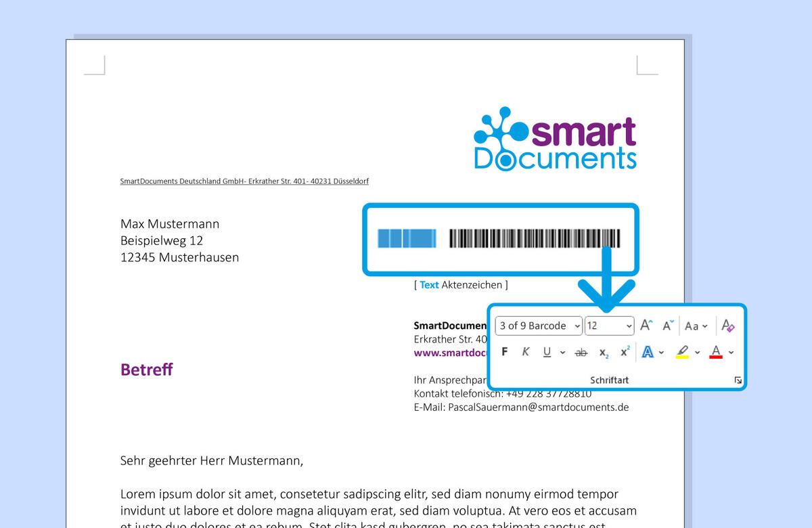Screen dimensions: 812x528
Task: Apply yellow text highlight color
Action: [682, 352]
